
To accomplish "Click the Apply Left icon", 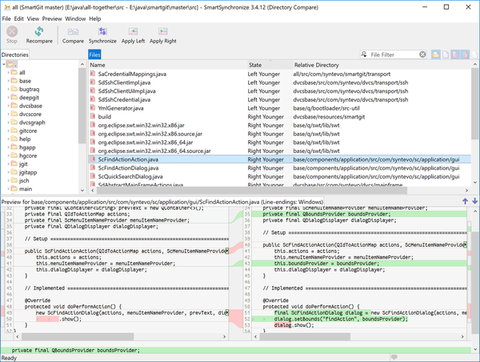I will click(133, 32).
